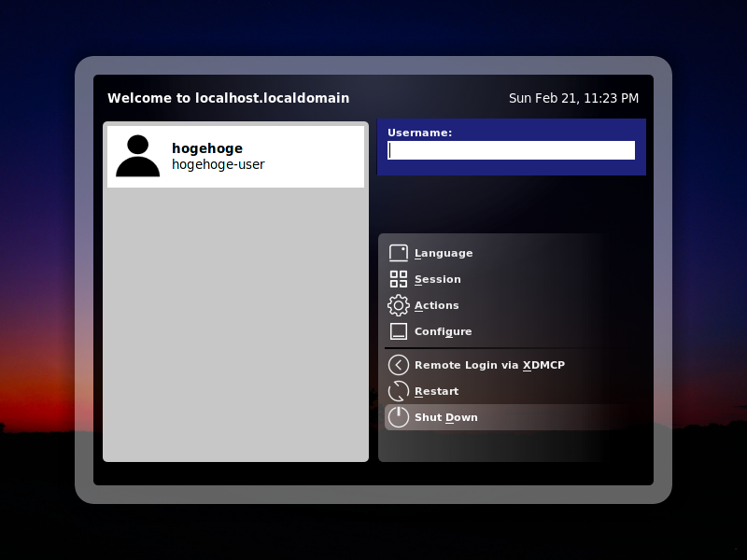Viewport: 747px width, 560px height.
Task: Open the Language menu label
Action: click(444, 253)
